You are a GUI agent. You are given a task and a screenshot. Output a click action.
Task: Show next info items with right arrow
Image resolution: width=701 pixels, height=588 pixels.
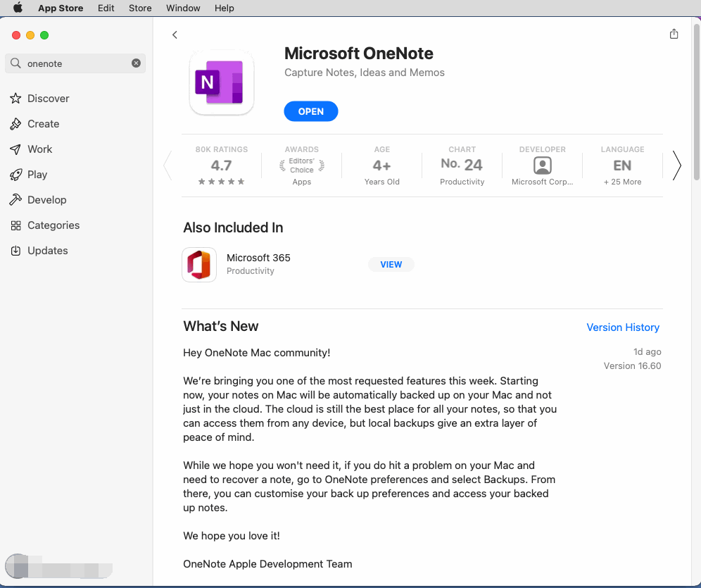tap(677, 165)
